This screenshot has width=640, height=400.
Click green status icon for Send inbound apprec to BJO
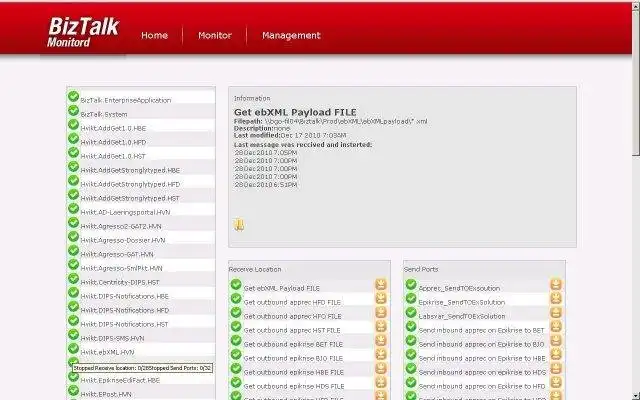tap(411, 340)
